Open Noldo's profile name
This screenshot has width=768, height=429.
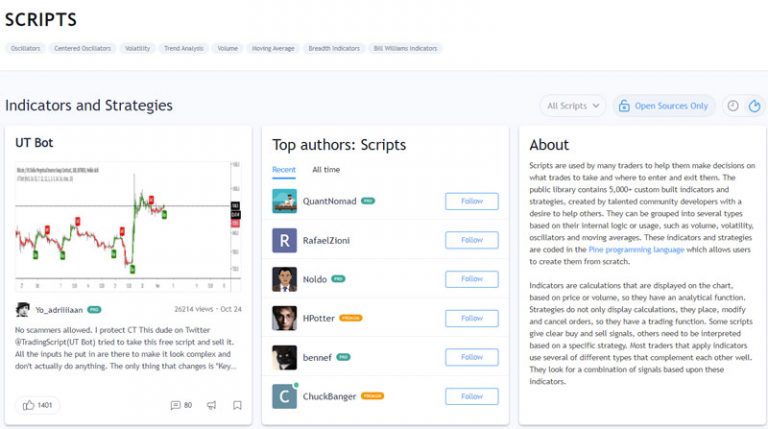(314, 280)
